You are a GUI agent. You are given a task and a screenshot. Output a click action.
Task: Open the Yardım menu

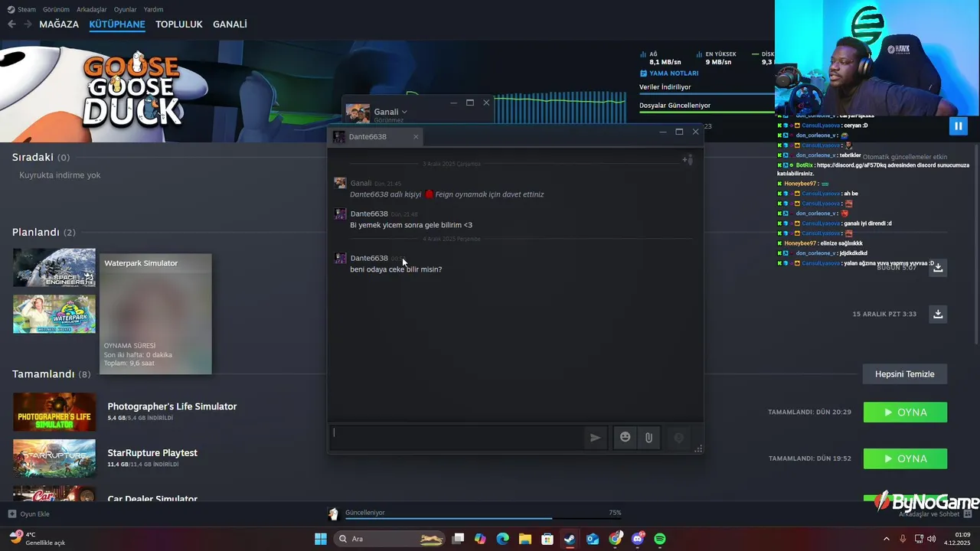153,9
